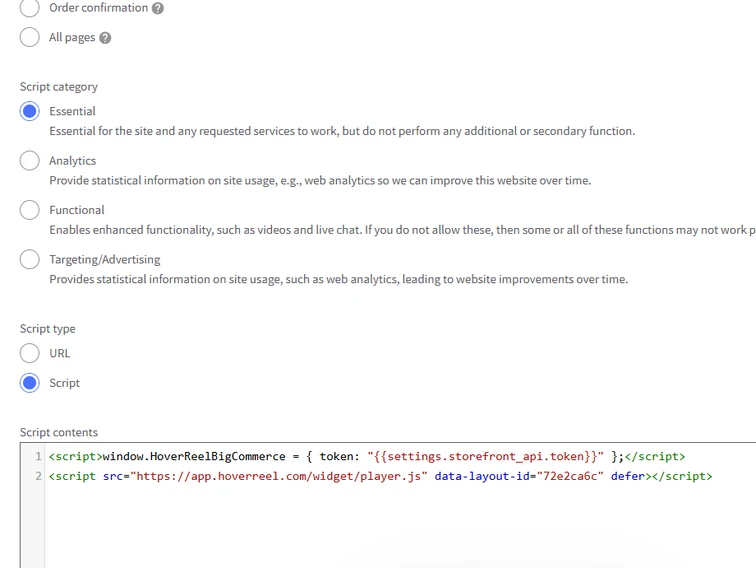Screen dimensions: 756x568
Task: Set script type to URL
Action: 29,353
